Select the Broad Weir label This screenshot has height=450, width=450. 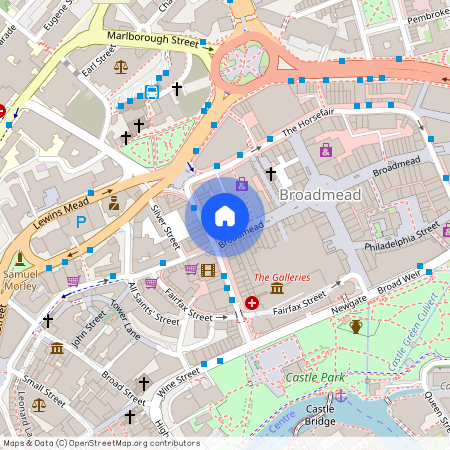(x=399, y=282)
